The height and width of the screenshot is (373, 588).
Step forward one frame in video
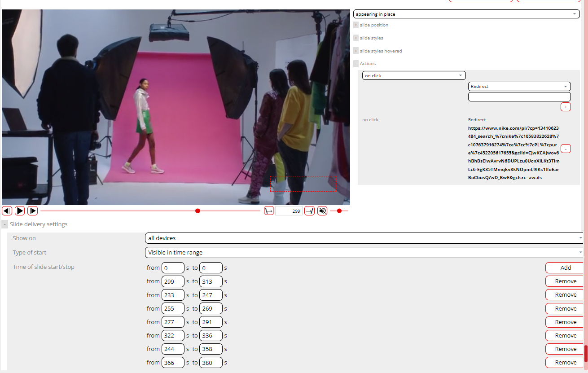pos(32,211)
